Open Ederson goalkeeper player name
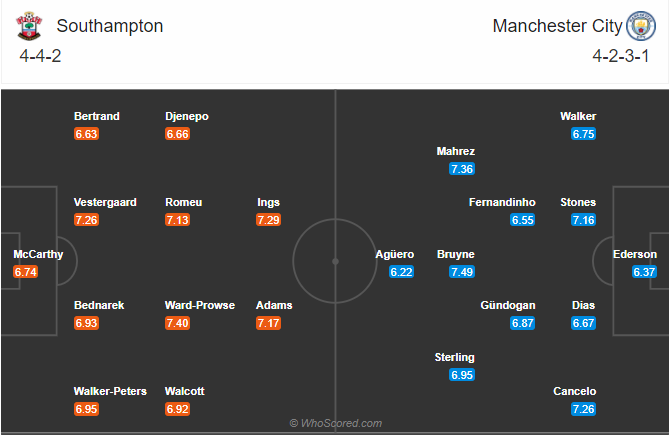The width and height of the screenshot is (672, 435). [635, 254]
